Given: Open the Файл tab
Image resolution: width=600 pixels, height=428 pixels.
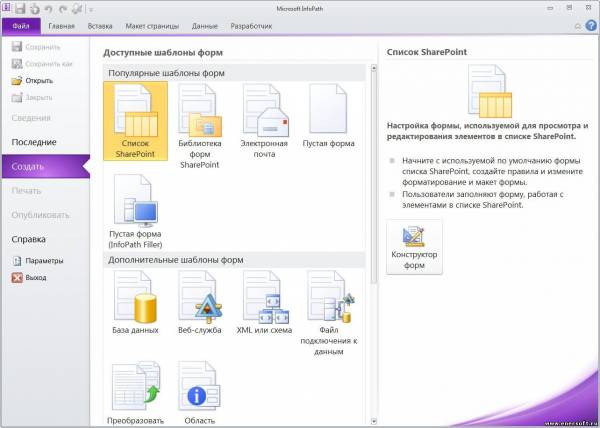Looking at the screenshot, I should pyautogui.click(x=21, y=26).
